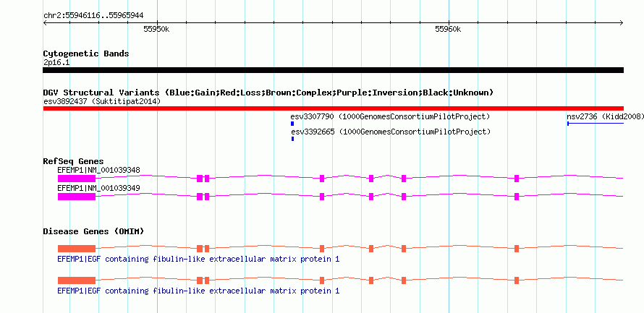Select the RefSeq Genes track title

[74, 161]
